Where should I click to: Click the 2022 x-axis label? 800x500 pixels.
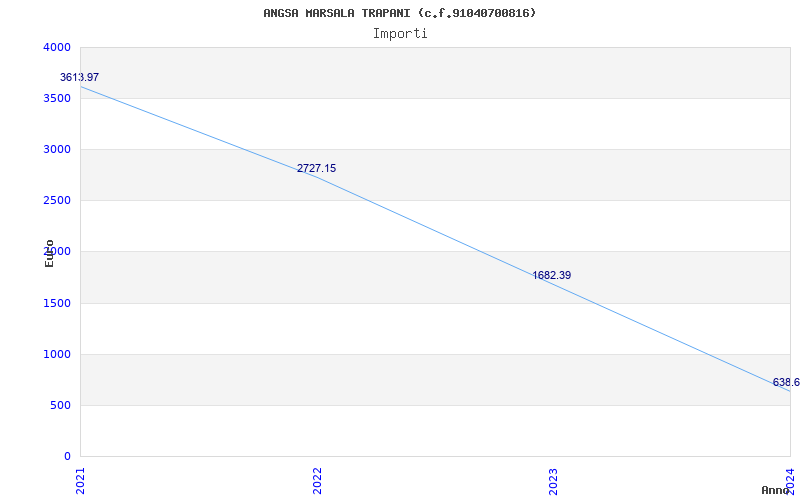317,481
